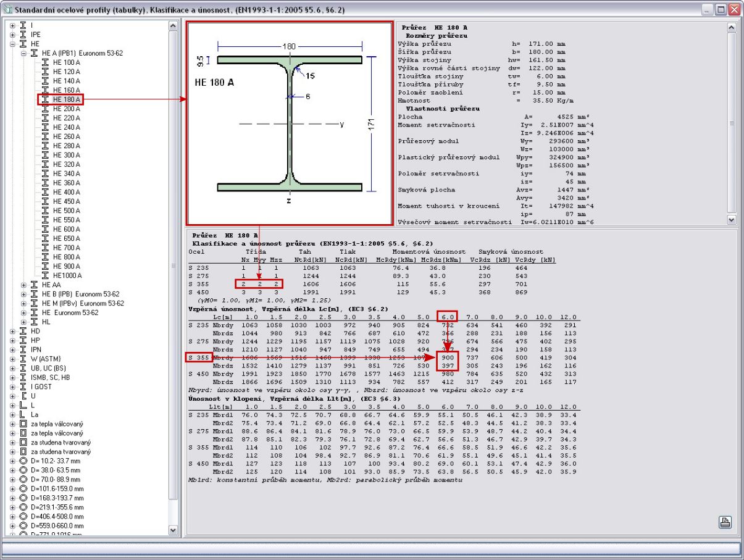
Task: Select D=559.0-660.0 mm tree node
Action: coord(57,525)
